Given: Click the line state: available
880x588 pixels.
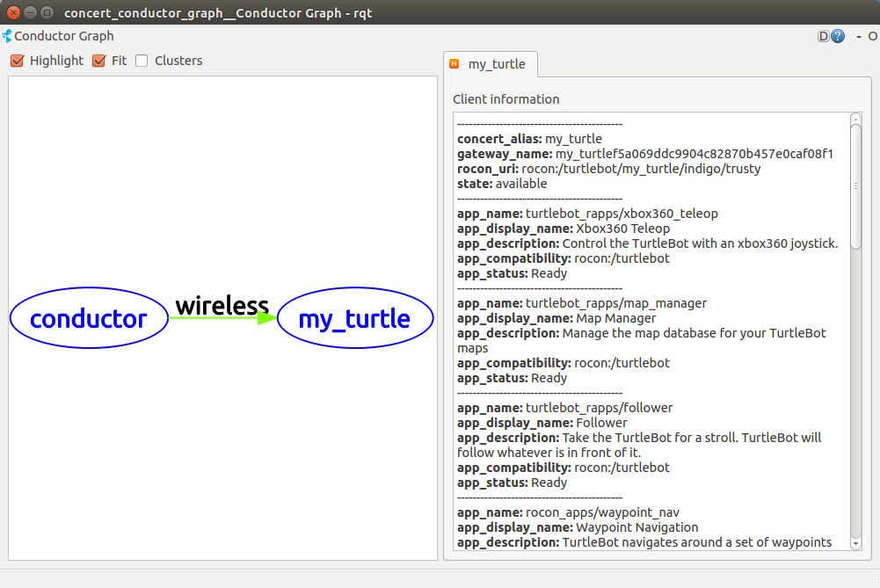Looking at the screenshot, I should pyautogui.click(x=502, y=184).
